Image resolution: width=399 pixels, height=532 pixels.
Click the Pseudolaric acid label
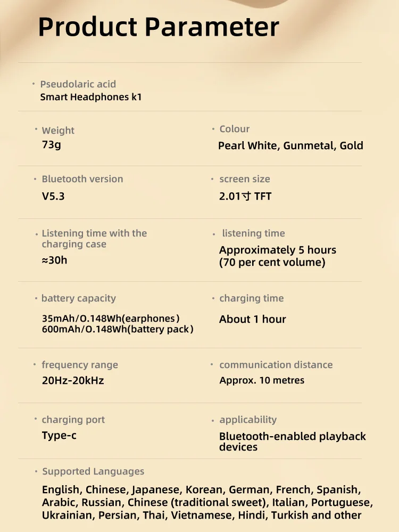pos(78,84)
